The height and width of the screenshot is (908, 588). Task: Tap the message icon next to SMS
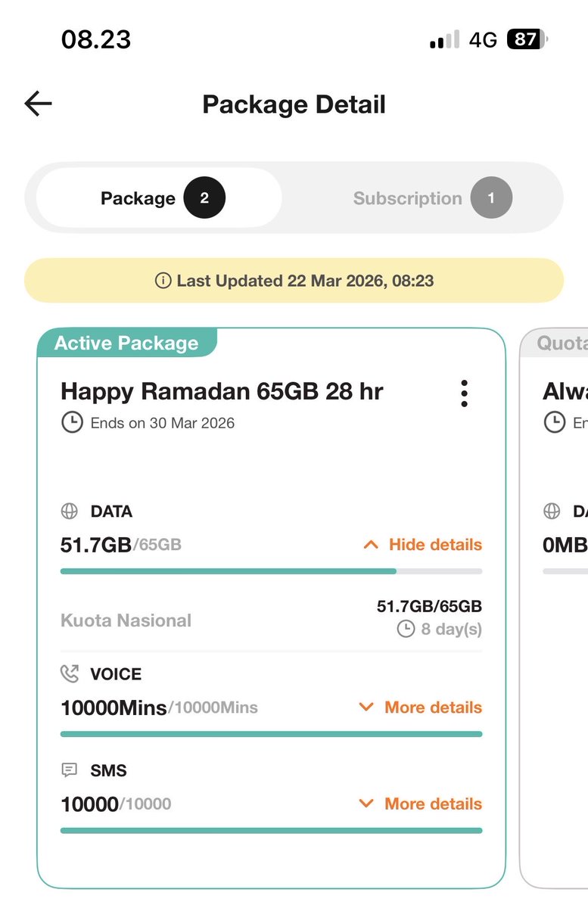(x=70, y=770)
